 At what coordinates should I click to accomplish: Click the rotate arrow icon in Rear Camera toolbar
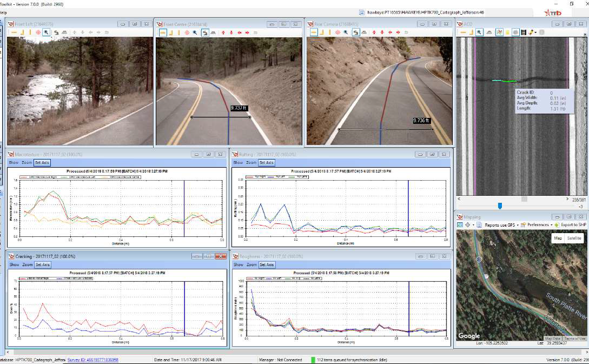(x=355, y=32)
